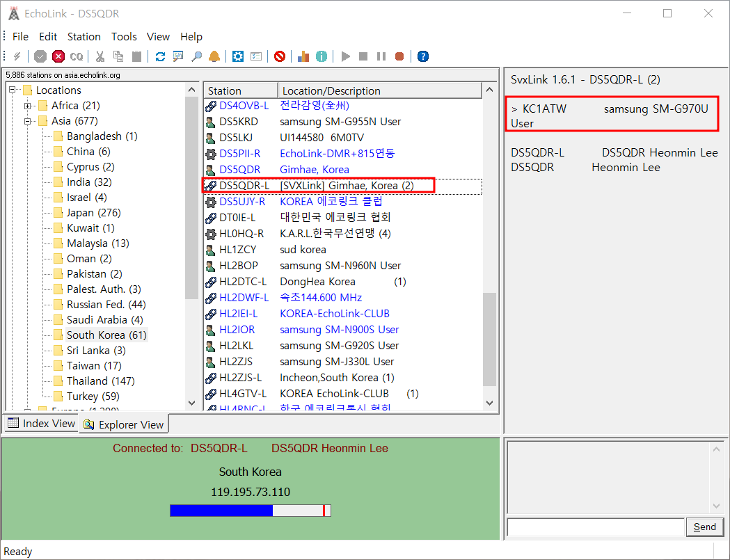730x560 pixels.
Task: Click the Pause button in toolbar
Action: pyautogui.click(x=381, y=56)
